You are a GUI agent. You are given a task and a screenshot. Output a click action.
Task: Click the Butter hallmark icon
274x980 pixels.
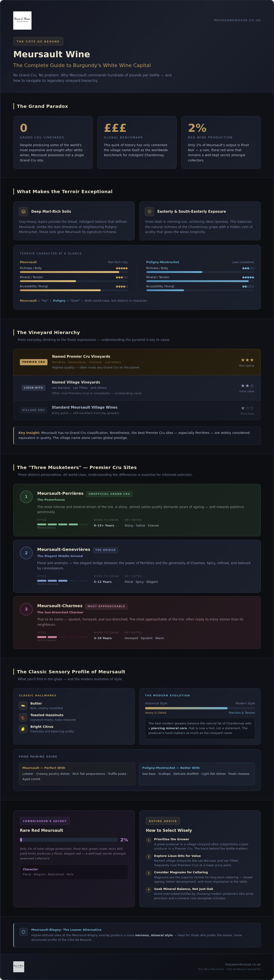(23, 705)
